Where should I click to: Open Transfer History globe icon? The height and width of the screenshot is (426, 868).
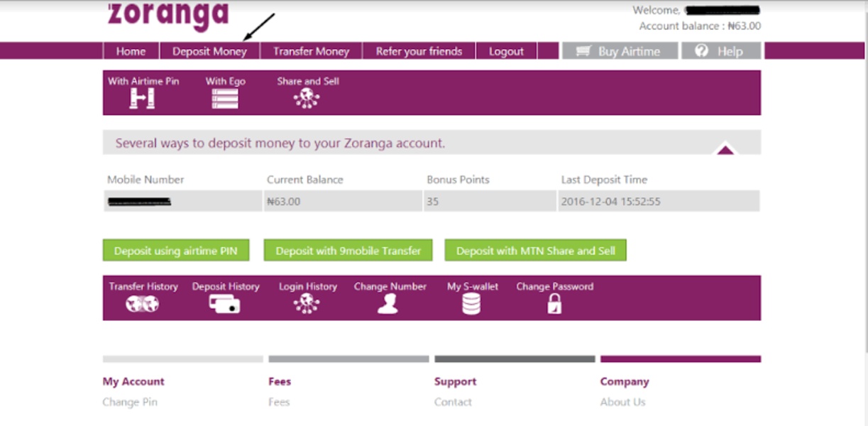click(143, 304)
